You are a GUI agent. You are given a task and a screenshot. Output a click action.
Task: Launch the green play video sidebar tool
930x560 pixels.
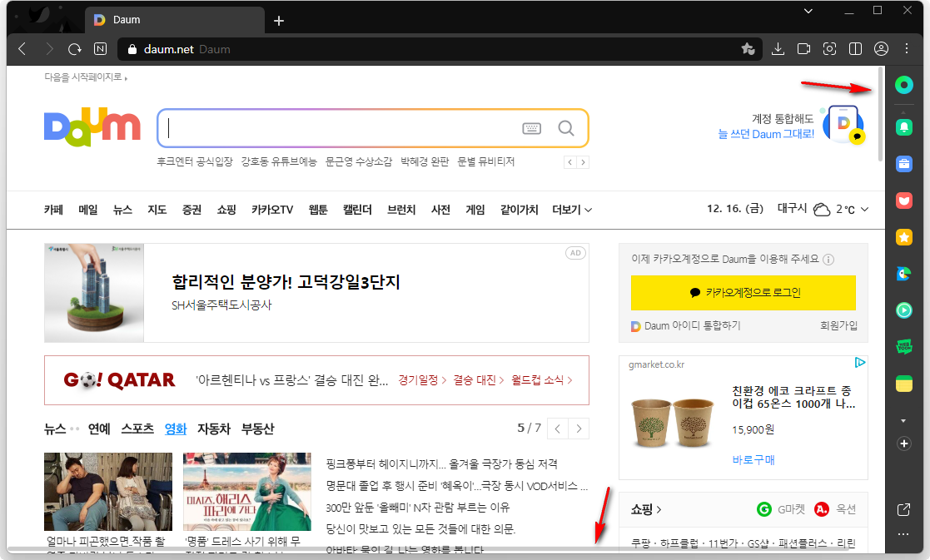[x=904, y=310]
